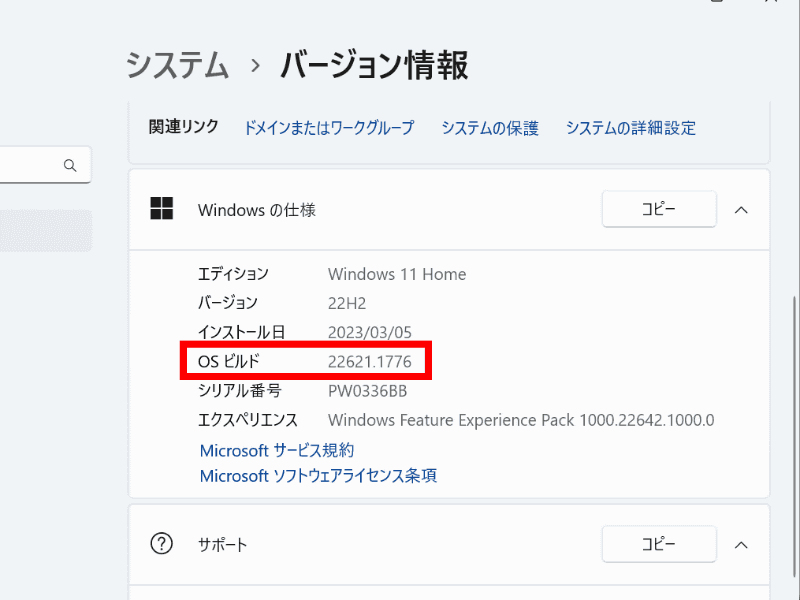Expand the 関連リンク area heading
The width and height of the screenshot is (800, 600).
pos(182,127)
